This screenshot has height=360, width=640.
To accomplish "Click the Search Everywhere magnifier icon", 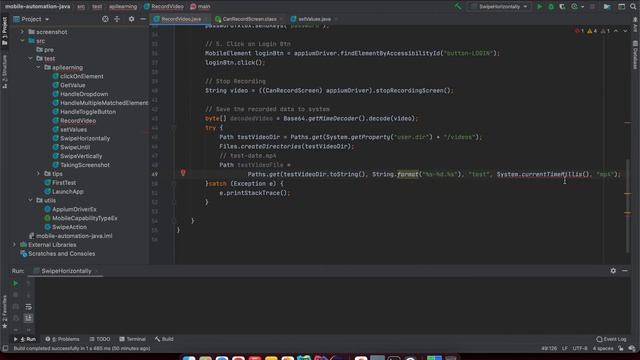I will pos(633,7).
